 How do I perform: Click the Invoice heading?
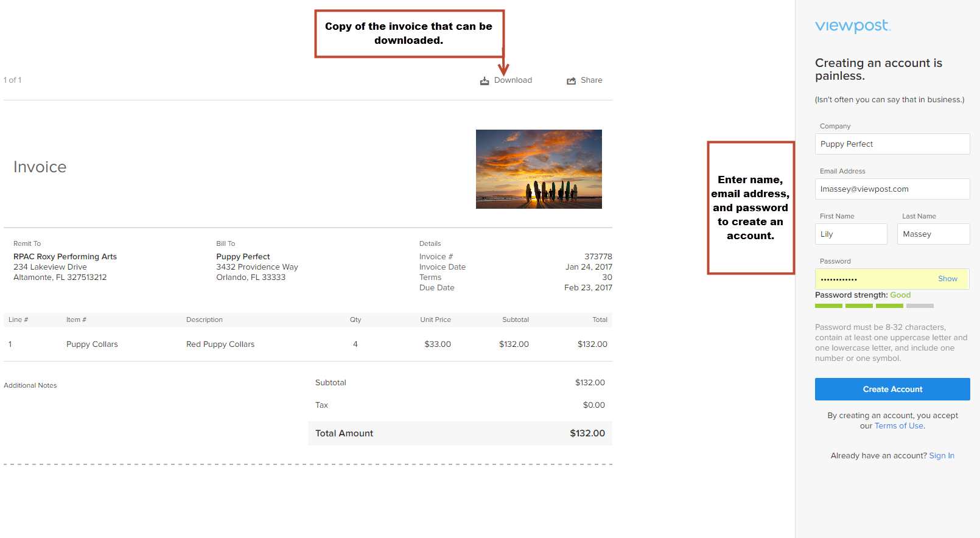[x=40, y=167]
